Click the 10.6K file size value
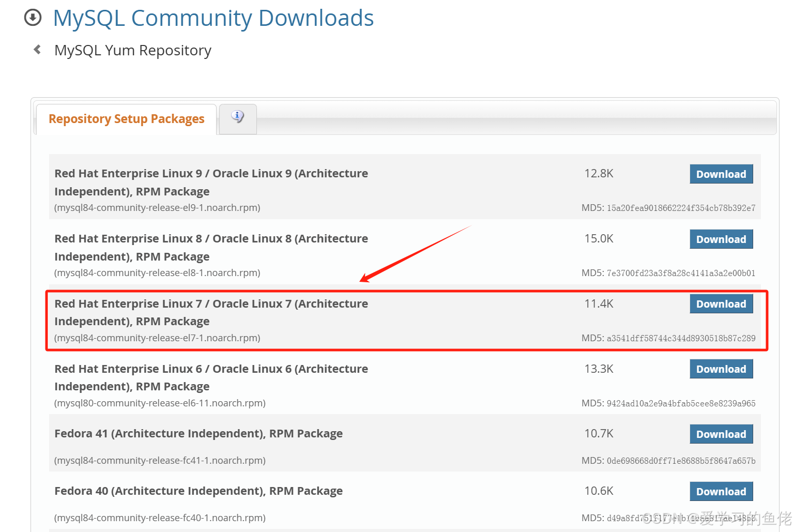This screenshot has width=794, height=532. pyautogui.click(x=599, y=491)
